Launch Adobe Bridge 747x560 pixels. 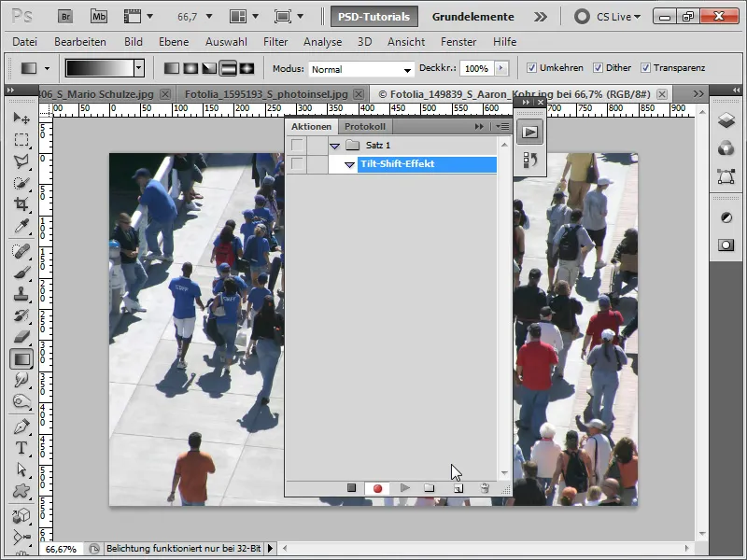pyautogui.click(x=65, y=17)
